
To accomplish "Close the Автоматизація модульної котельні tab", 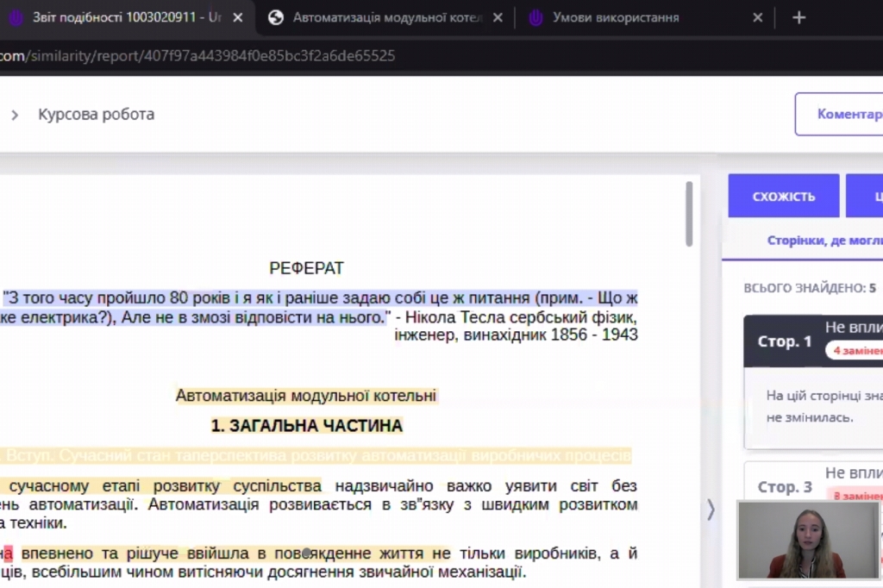I will click(498, 18).
